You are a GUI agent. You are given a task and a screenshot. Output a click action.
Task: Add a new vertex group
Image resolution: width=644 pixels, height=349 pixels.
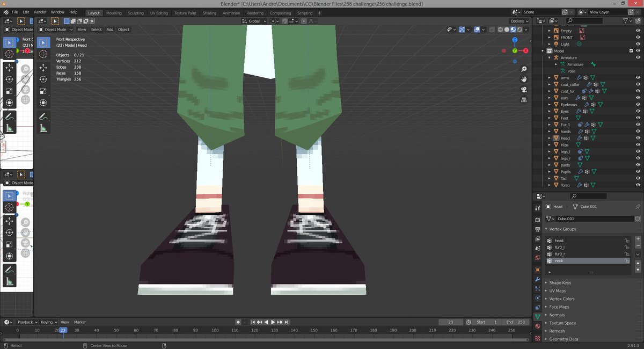tap(638, 238)
